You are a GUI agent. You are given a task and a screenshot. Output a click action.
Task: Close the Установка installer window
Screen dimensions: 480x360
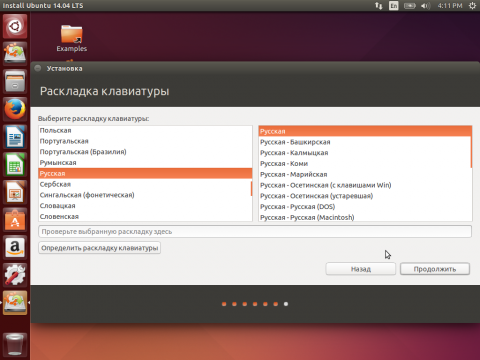38,68
